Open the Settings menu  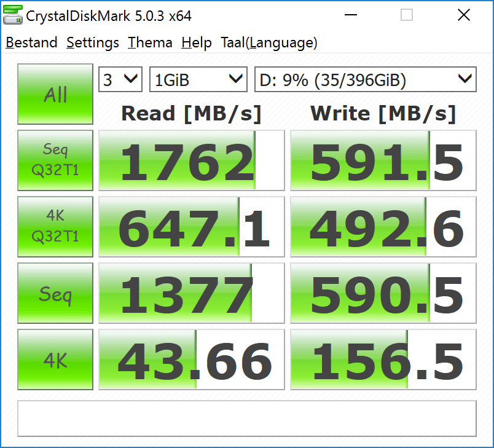click(93, 42)
